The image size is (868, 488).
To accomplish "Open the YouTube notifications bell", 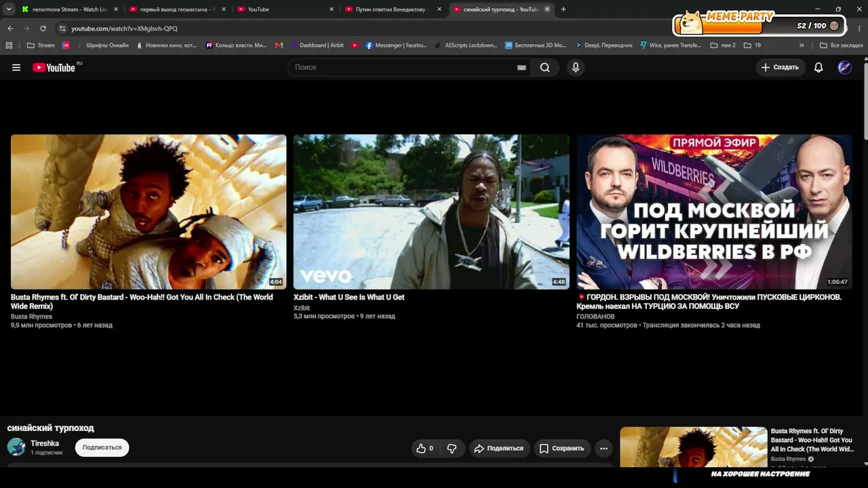I will (818, 67).
